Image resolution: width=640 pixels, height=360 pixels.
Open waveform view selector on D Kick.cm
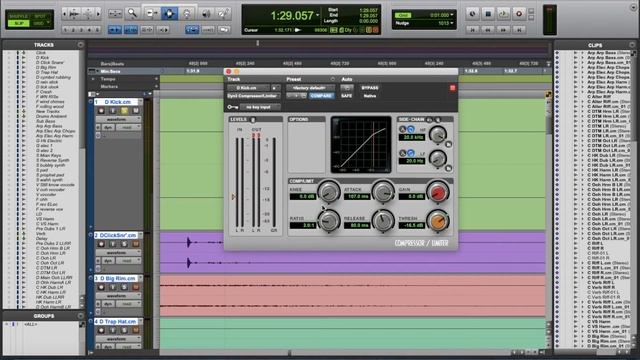(118, 119)
